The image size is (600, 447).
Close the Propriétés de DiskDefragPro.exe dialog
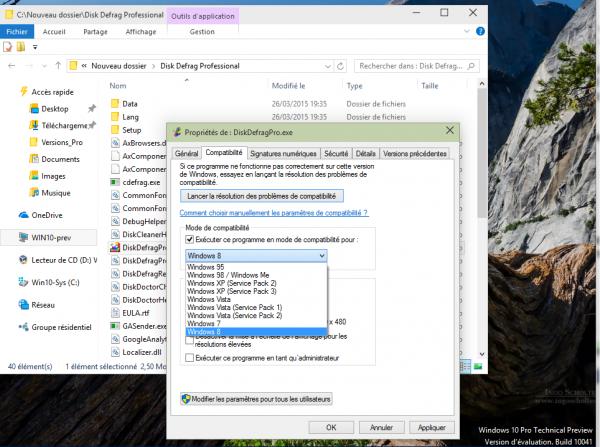tap(450, 131)
